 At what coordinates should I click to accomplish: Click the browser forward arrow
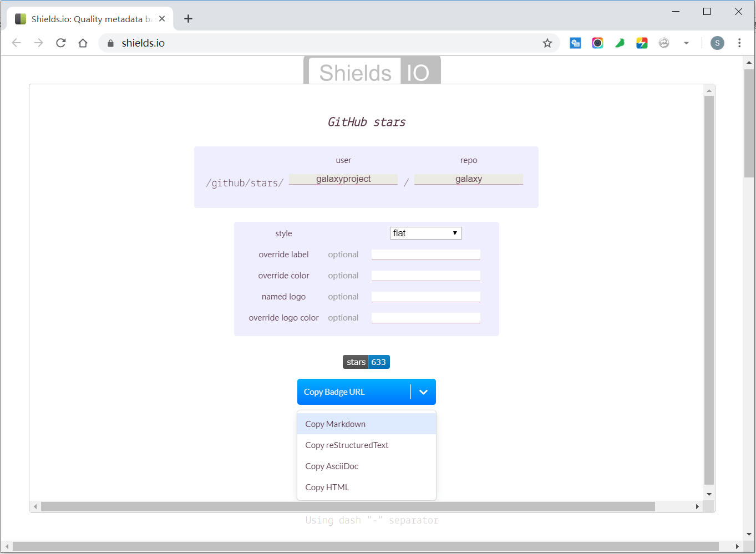(38, 43)
